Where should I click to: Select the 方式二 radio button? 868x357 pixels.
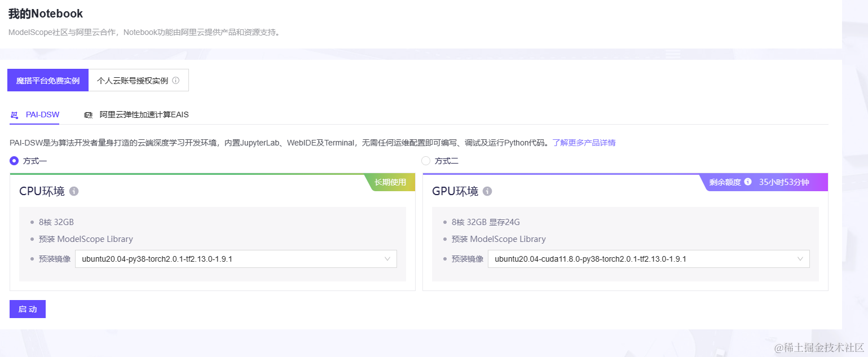tap(426, 161)
